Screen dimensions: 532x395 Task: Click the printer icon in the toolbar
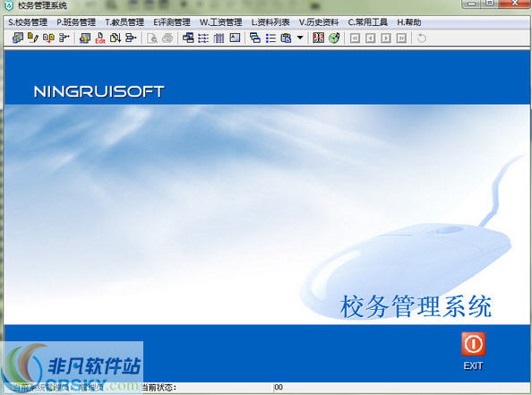167,38
